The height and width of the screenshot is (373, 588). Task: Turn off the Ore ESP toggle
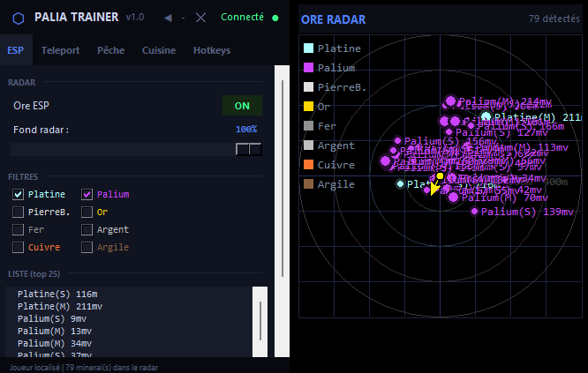[x=242, y=106]
